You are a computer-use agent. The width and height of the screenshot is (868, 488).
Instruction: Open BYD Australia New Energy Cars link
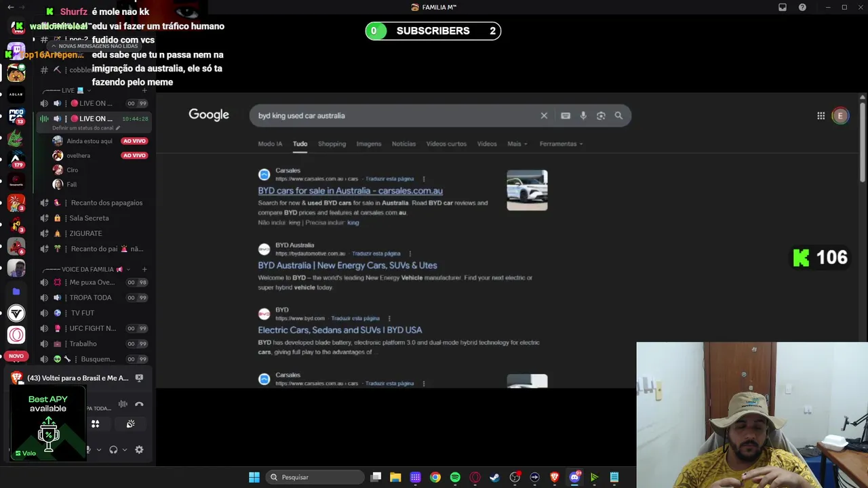point(347,266)
